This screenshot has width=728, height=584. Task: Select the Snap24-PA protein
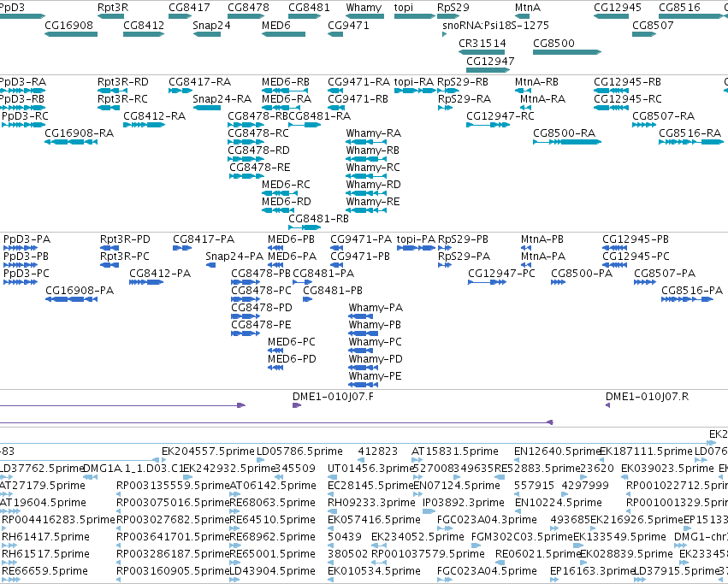[210, 265]
